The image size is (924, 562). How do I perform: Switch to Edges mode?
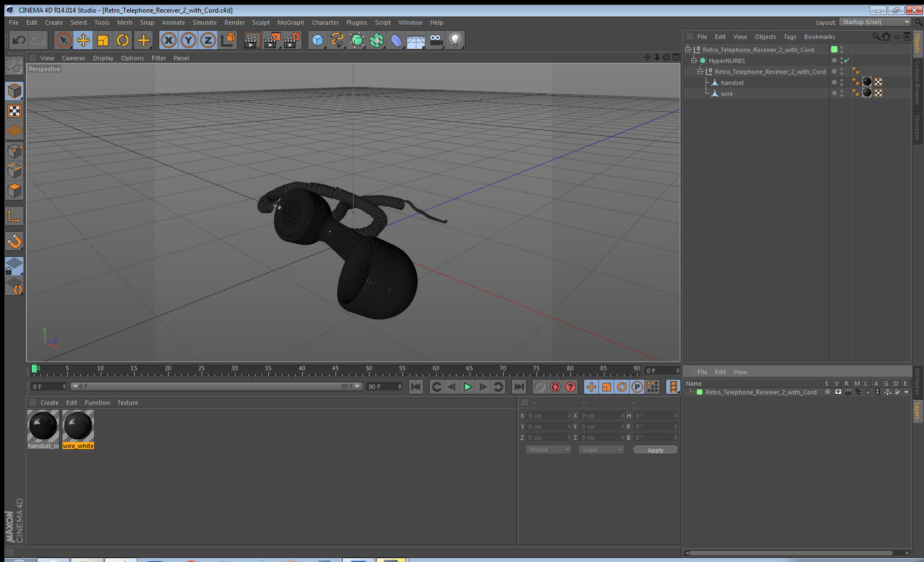tap(14, 170)
